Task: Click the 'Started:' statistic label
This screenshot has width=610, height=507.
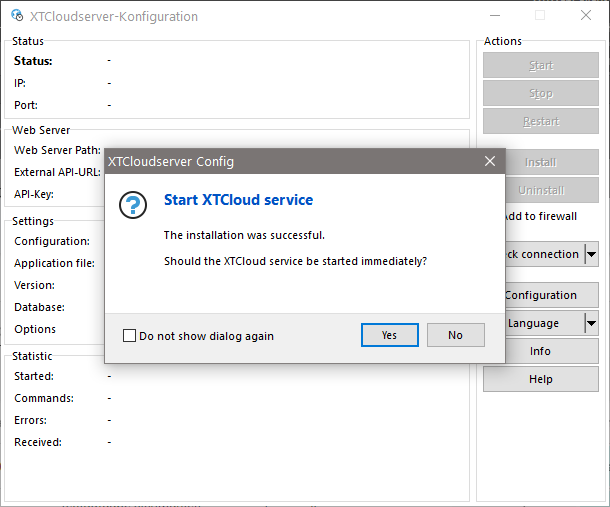Action: click(x=34, y=376)
